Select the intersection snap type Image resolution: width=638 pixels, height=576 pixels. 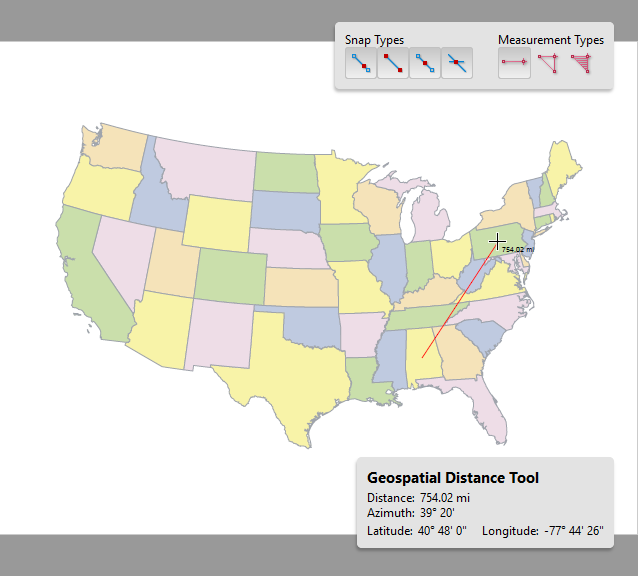pos(457,63)
